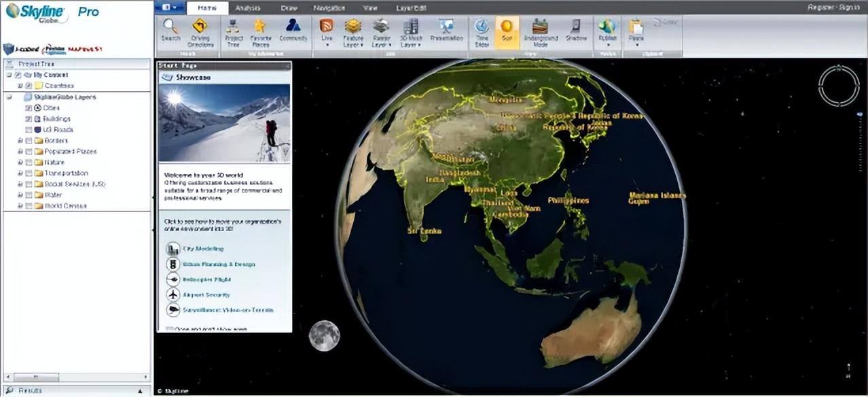Click the navigation compass ring
This screenshot has width=868, height=397.
click(839, 86)
